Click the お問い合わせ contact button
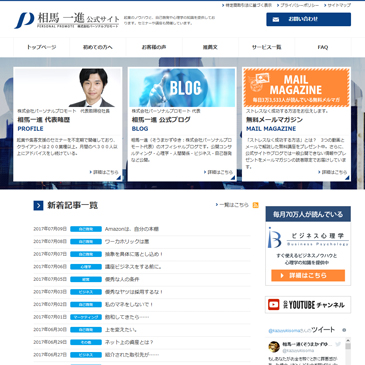This screenshot has height=365, width=365. [x=308, y=19]
